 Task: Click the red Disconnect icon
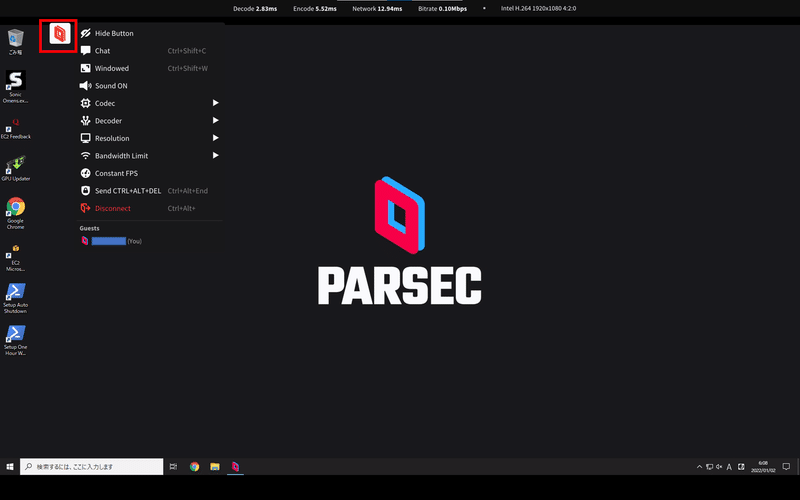[86, 208]
